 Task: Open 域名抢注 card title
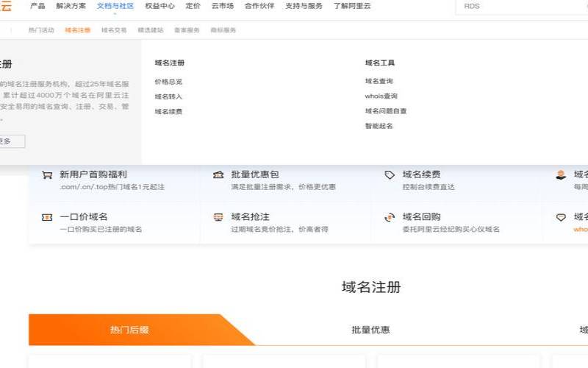[x=250, y=217]
